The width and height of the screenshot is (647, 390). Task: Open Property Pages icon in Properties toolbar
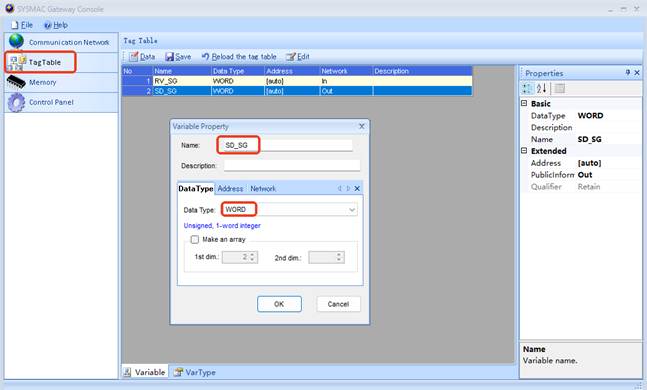(x=560, y=88)
